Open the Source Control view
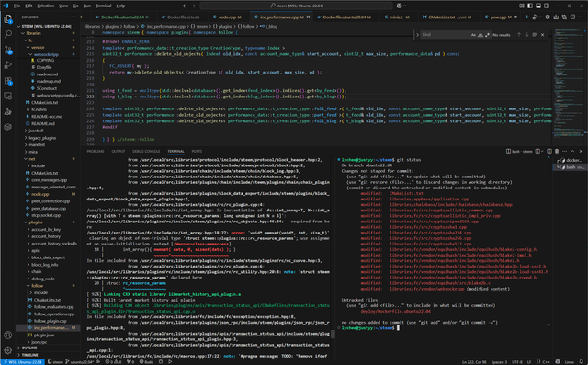 pyautogui.click(x=8, y=50)
